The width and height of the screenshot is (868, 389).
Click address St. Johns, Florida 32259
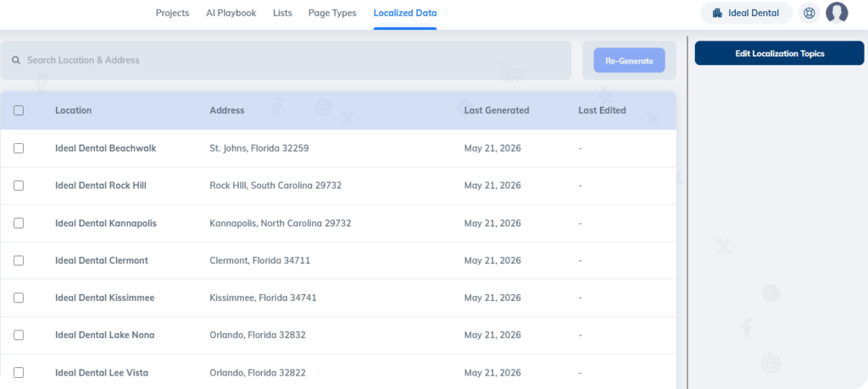point(259,148)
